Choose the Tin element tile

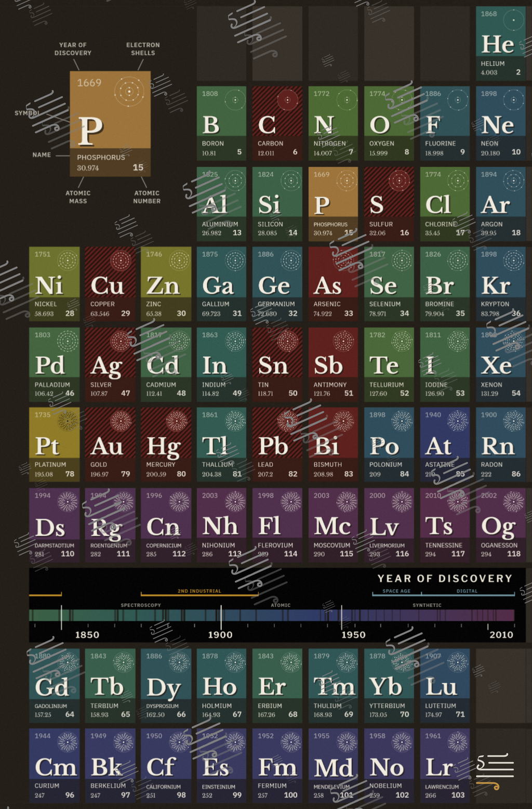coord(277,364)
